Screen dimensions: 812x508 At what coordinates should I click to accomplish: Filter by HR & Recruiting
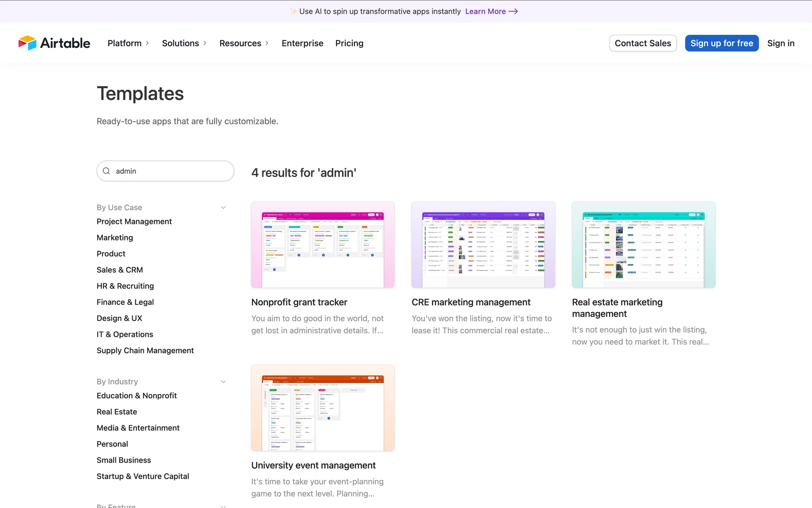pyautogui.click(x=125, y=286)
